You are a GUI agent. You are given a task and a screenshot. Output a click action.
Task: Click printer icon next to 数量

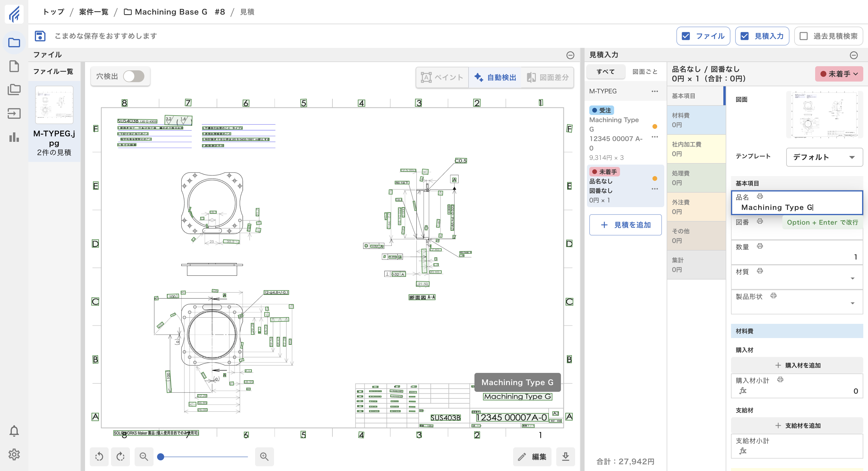760,246
